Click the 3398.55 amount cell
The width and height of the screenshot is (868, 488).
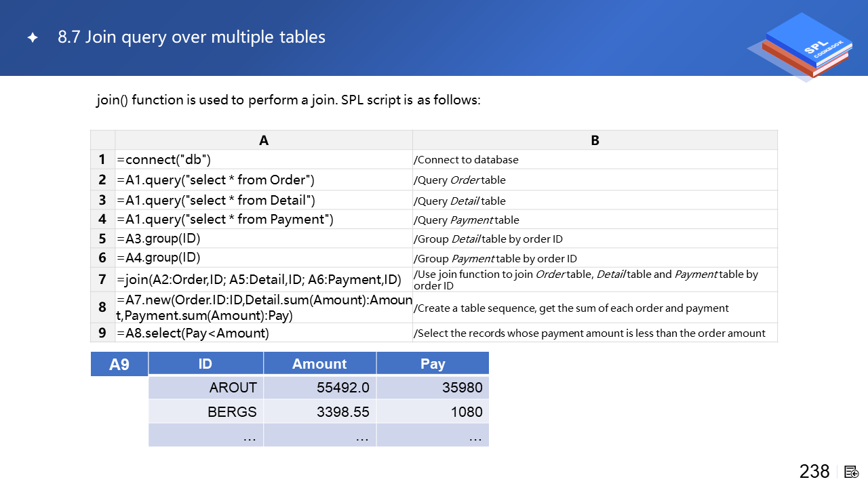coord(319,411)
